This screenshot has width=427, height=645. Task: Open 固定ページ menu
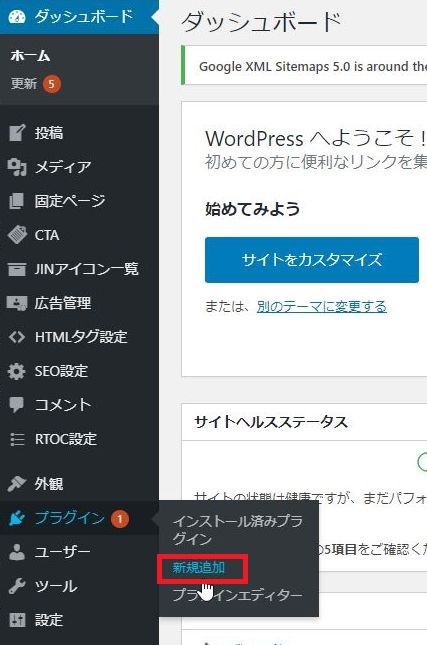tap(79, 201)
